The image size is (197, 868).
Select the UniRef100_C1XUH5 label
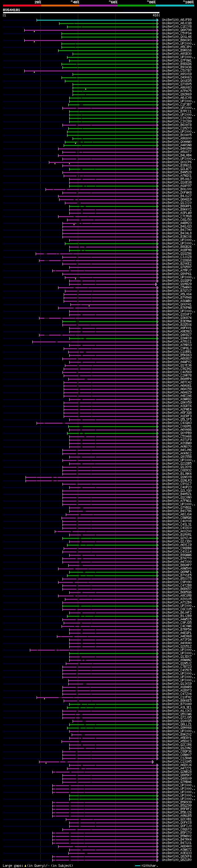click(177, 761)
